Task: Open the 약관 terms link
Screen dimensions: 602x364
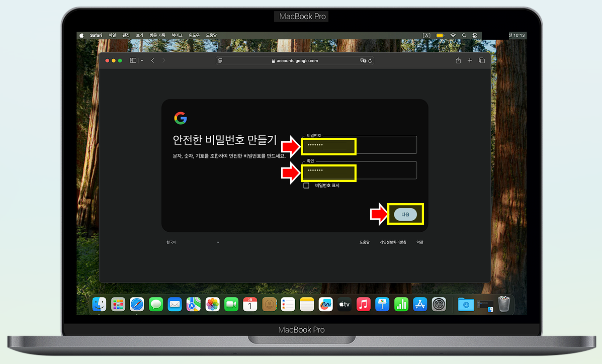Action: pyautogui.click(x=420, y=242)
